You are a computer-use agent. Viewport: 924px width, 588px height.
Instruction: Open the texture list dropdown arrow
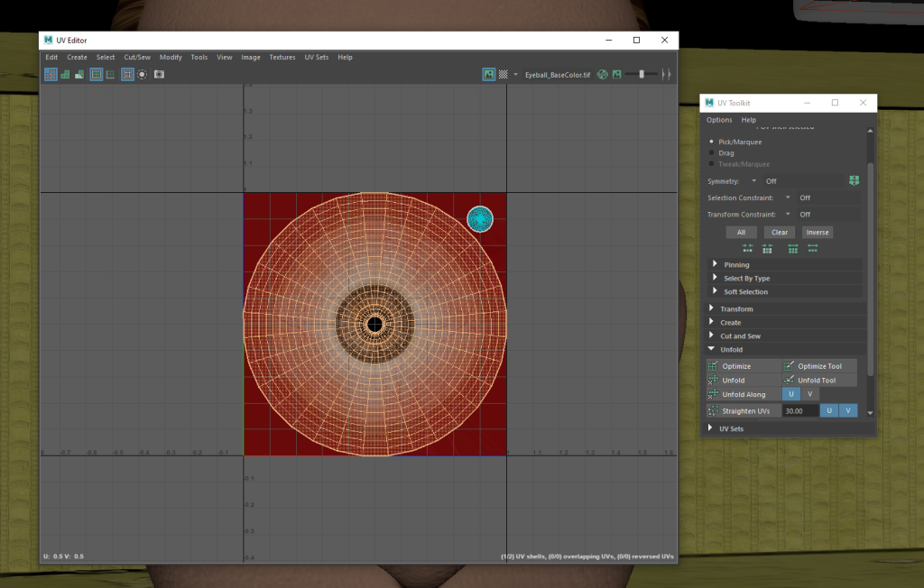515,74
